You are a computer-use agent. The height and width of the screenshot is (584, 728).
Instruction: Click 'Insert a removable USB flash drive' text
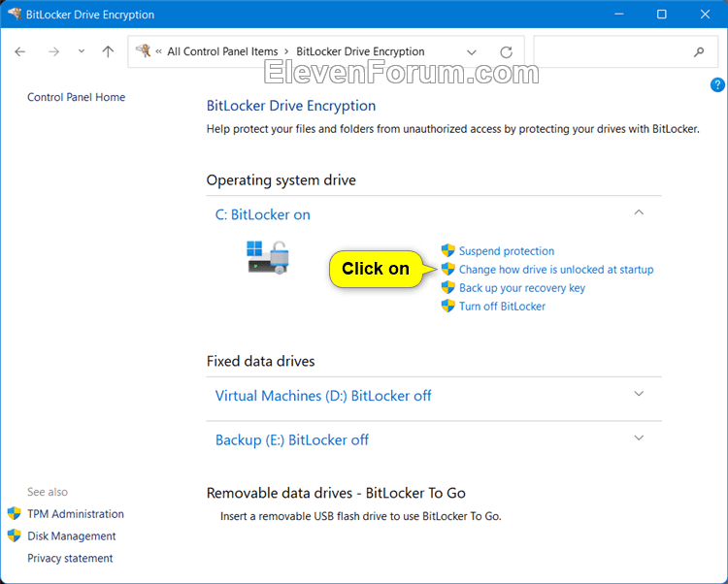click(361, 516)
